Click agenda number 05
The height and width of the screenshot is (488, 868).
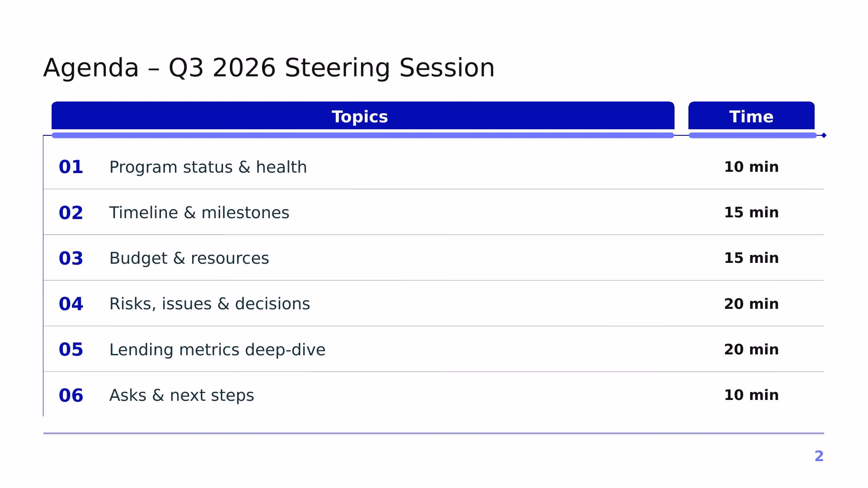[71, 349]
